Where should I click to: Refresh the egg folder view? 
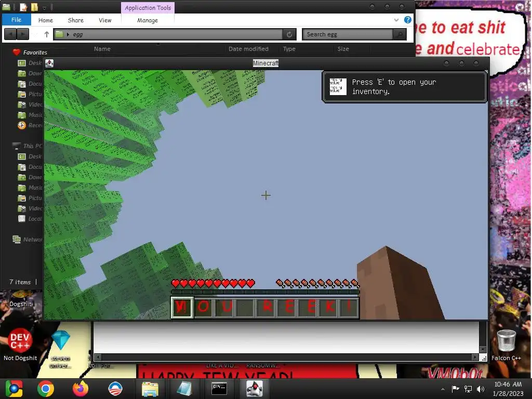289,34
